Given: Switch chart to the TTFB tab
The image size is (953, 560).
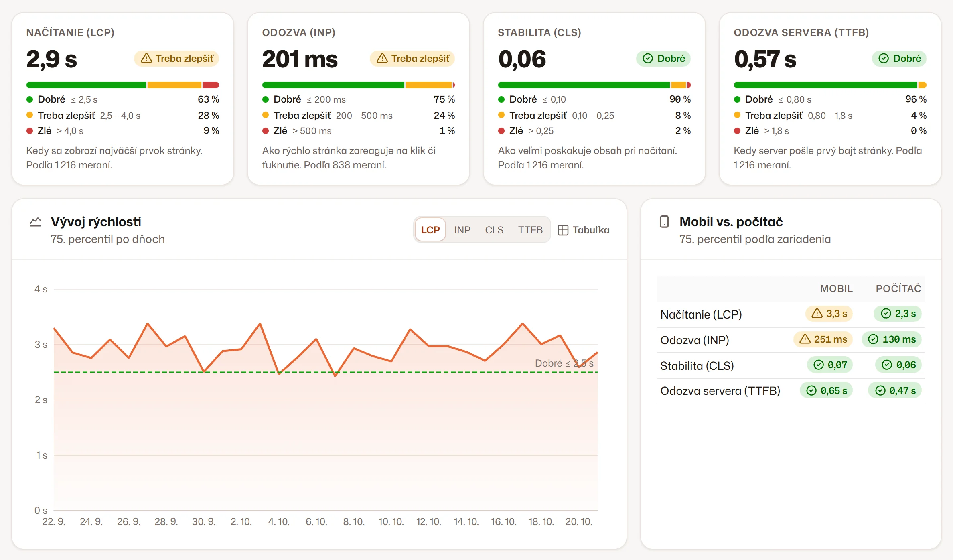Looking at the screenshot, I should (530, 230).
